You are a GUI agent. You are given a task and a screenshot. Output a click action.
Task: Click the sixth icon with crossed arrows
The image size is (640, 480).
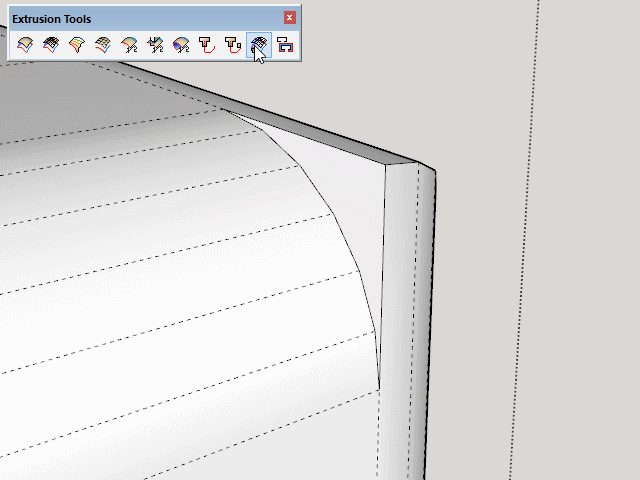155,44
